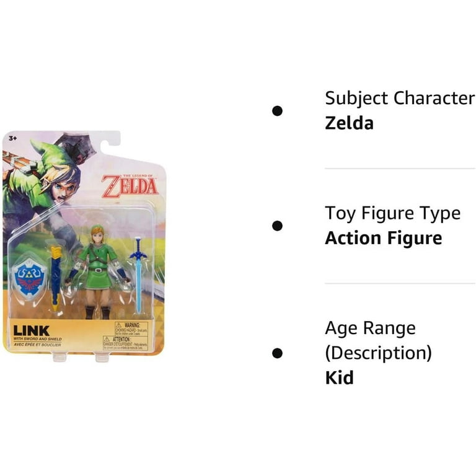Click the bullet beside Subject Character
The height and width of the screenshot is (476, 476).
[x=277, y=111]
